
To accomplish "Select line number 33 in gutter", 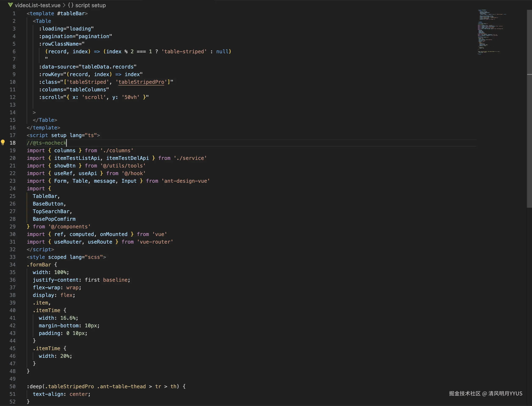I will [x=12, y=257].
